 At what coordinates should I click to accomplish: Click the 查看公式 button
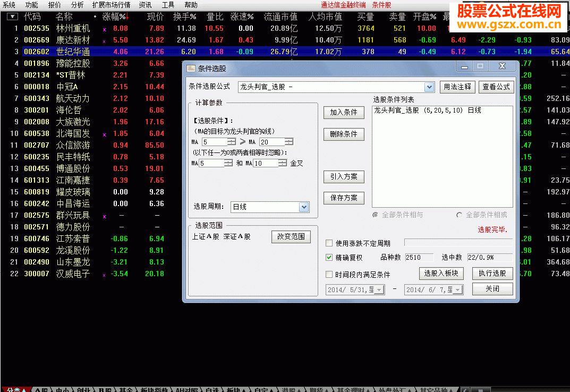click(x=496, y=87)
